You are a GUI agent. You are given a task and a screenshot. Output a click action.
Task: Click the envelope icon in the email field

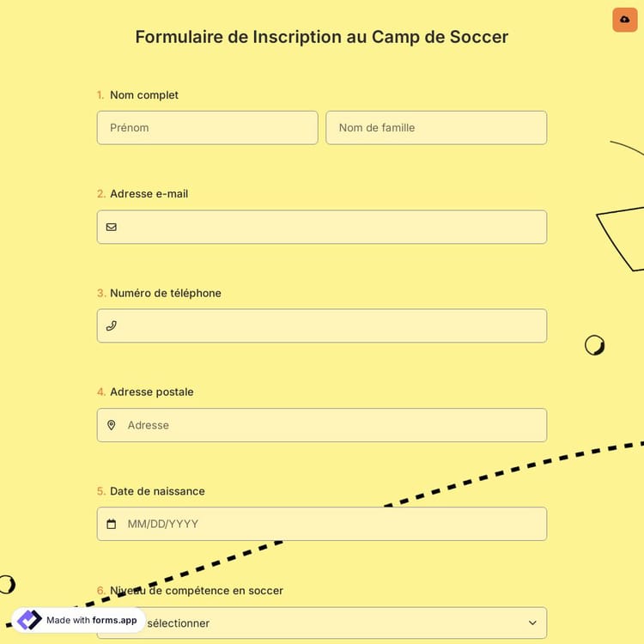tap(112, 228)
